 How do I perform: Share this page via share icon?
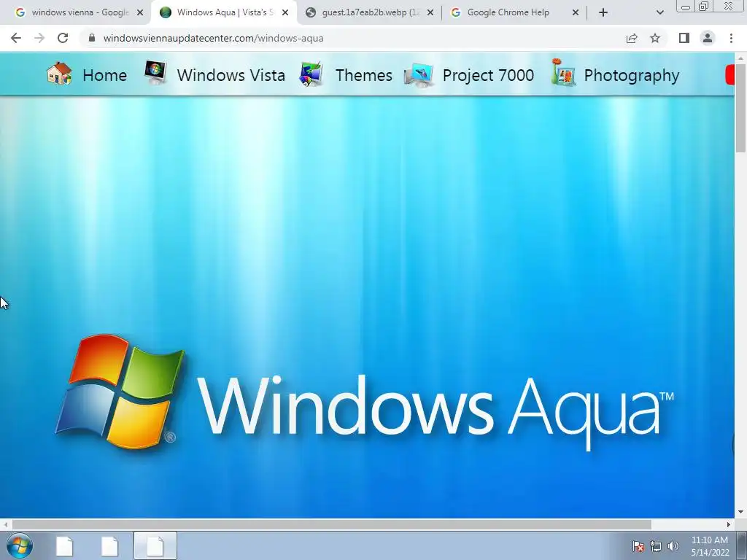pos(632,38)
